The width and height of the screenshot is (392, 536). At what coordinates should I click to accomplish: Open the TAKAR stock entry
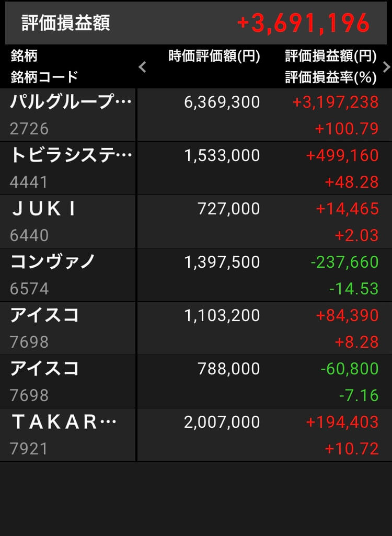196,435
